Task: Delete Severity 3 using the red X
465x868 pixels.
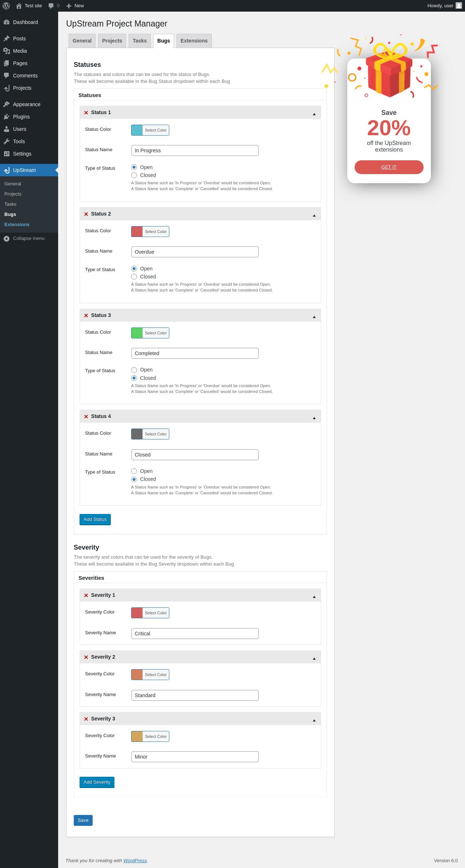Action: pyautogui.click(x=86, y=719)
